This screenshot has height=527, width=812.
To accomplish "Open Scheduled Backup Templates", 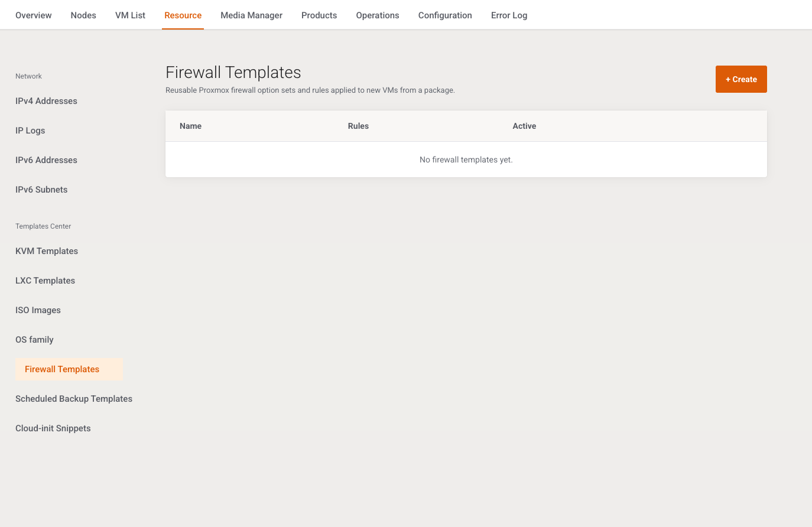I will 74,399.
